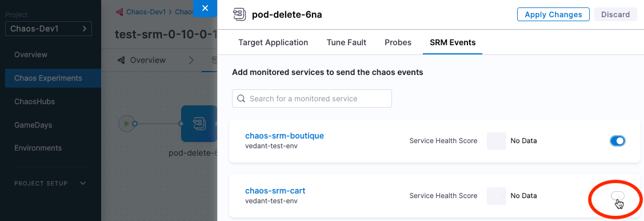Click the play start node in the workflow
This screenshot has height=221, width=644.
tap(126, 124)
